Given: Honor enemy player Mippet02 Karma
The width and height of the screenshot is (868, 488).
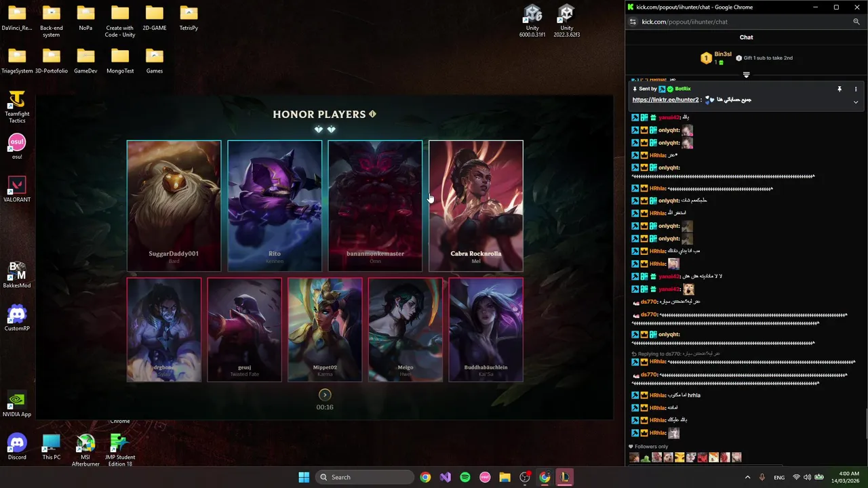Looking at the screenshot, I should click(x=325, y=330).
